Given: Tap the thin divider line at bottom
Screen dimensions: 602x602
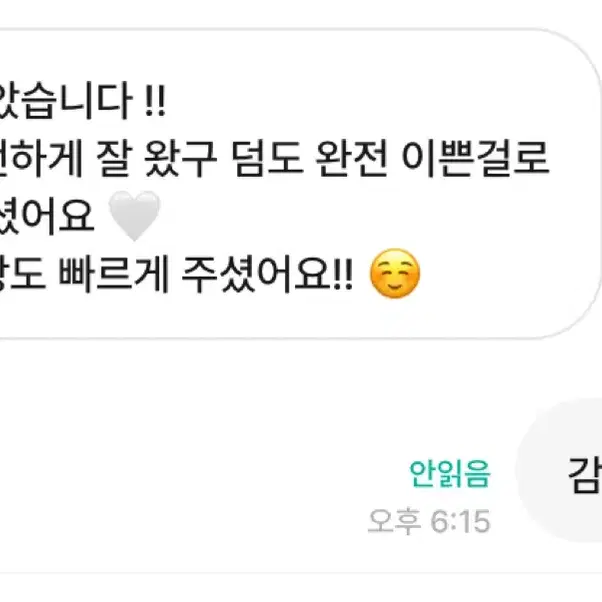Looking at the screenshot, I should tap(301, 573).
